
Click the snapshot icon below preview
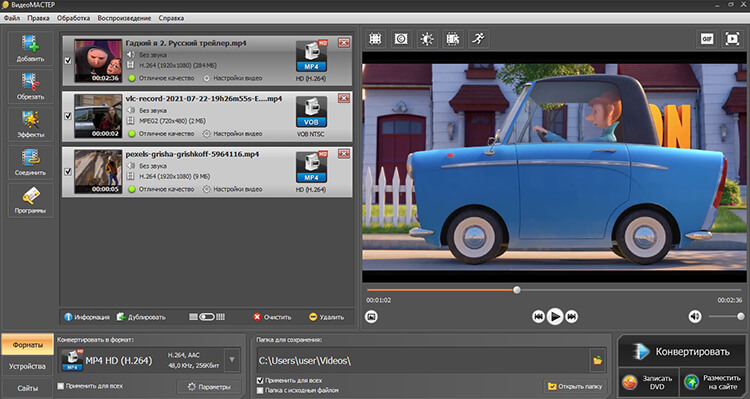[372, 316]
